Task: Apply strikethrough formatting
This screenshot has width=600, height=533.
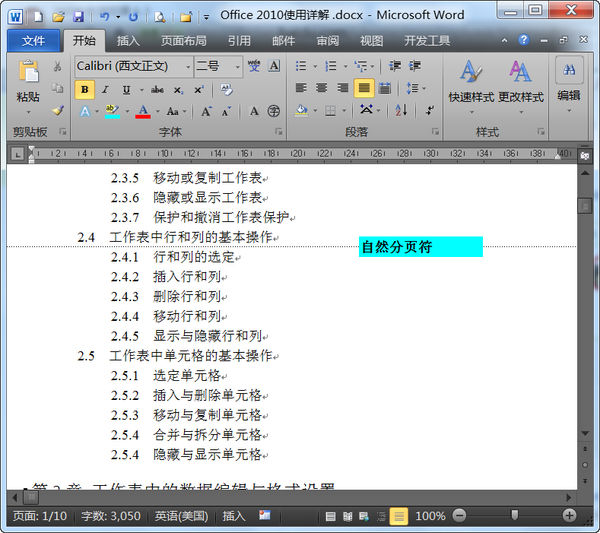Action: [x=157, y=90]
